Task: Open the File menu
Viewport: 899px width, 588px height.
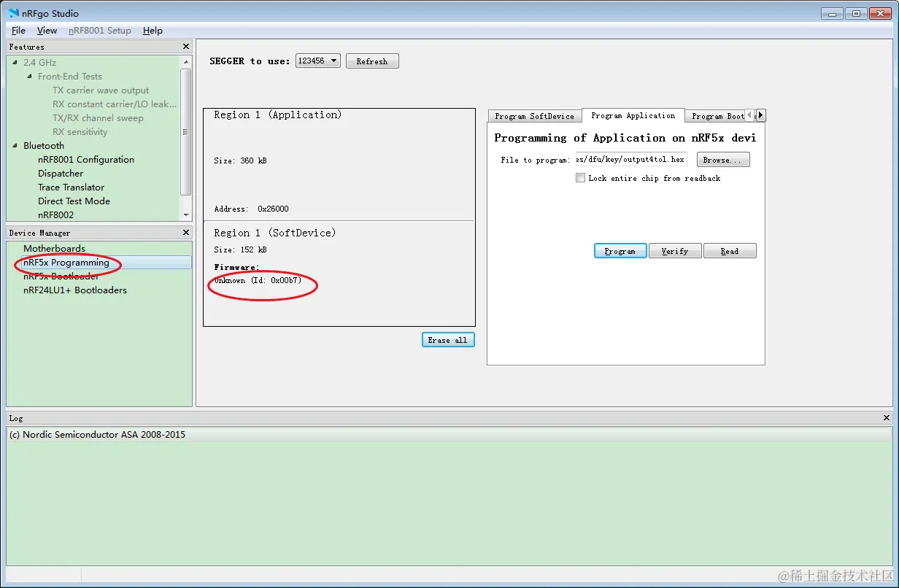Action: [x=18, y=31]
